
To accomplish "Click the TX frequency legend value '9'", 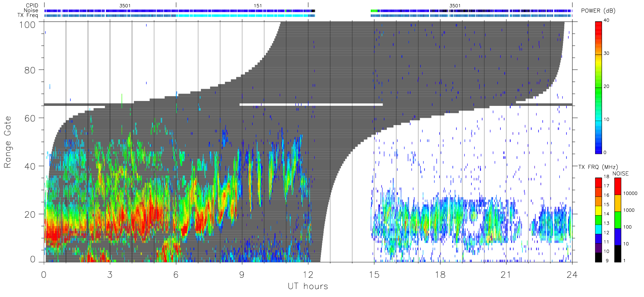I will (x=607, y=261).
